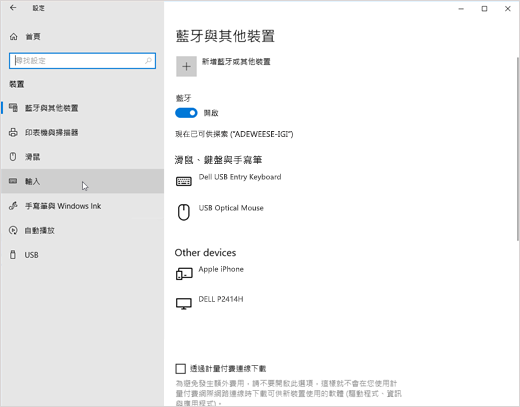
Task: Select Dell USB Entry Keyboard device
Action: click(240, 177)
